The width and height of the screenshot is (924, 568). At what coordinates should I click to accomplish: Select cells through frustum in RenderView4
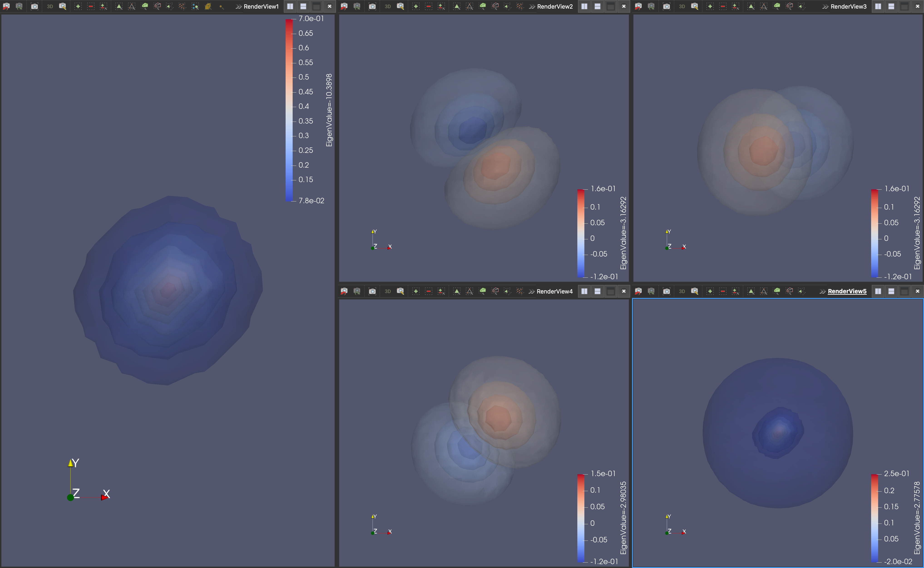click(483, 291)
